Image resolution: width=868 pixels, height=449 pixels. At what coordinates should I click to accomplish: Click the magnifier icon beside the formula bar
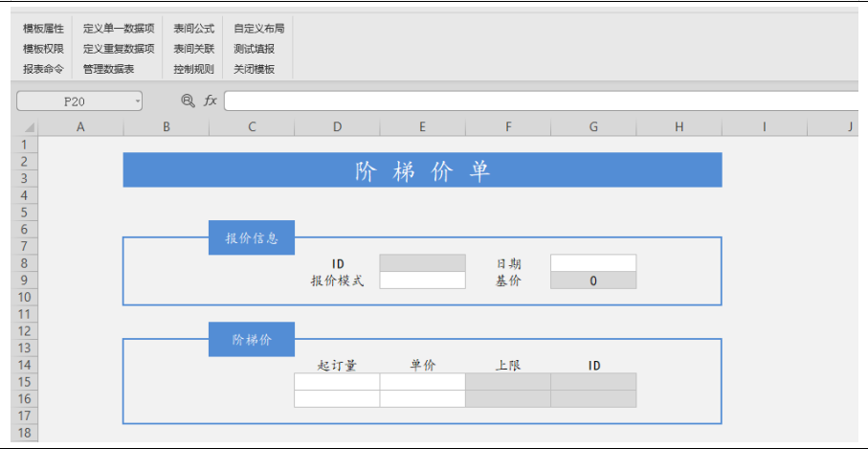click(x=188, y=101)
